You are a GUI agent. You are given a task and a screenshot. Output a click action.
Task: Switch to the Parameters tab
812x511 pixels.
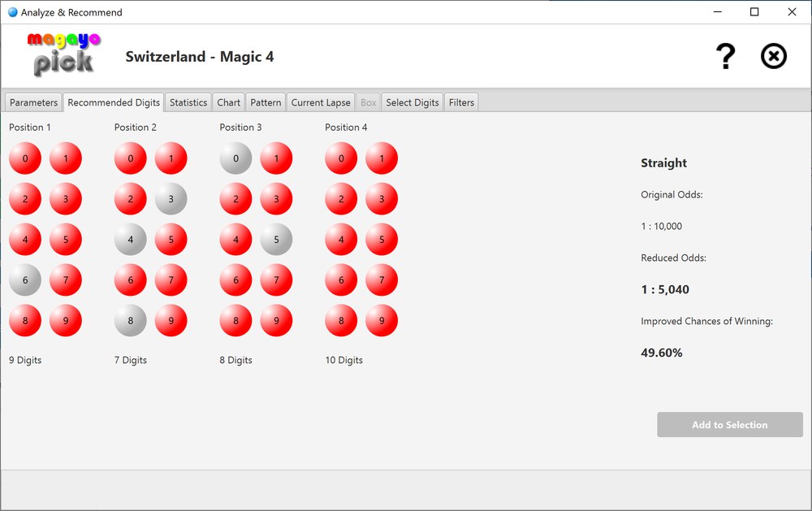pyautogui.click(x=32, y=102)
